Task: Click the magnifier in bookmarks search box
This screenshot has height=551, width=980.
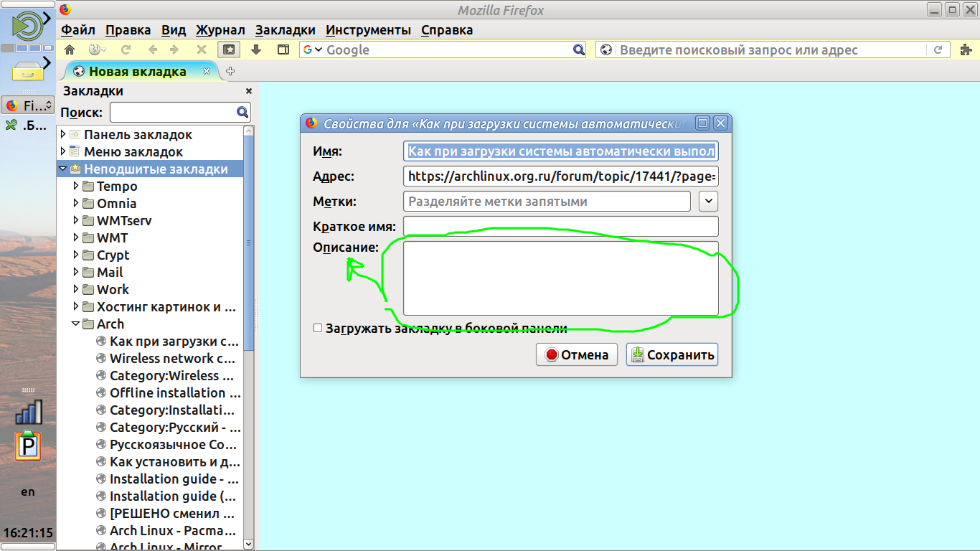Action: click(x=242, y=112)
